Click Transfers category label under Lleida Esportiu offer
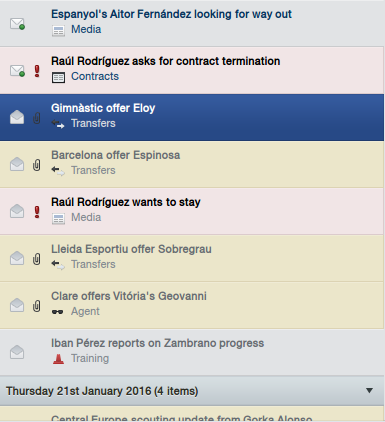The height and width of the screenshot is (422, 385). [x=93, y=264]
